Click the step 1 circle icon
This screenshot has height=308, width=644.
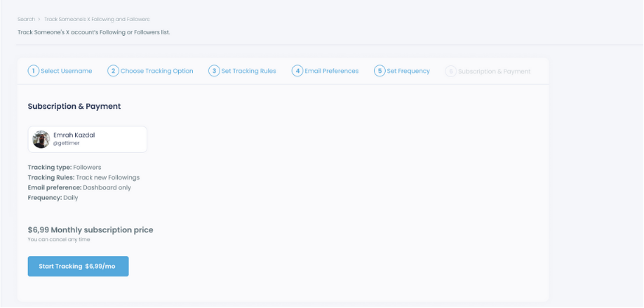(x=33, y=71)
